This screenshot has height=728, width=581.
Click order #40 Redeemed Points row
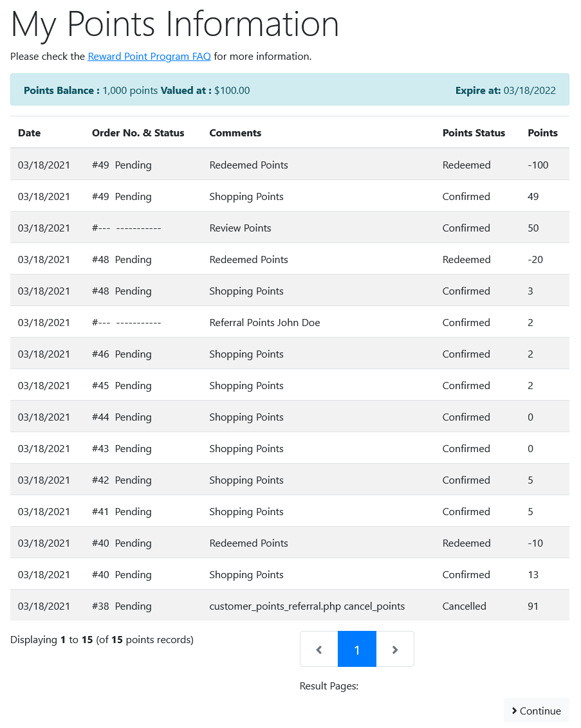coord(290,543)
